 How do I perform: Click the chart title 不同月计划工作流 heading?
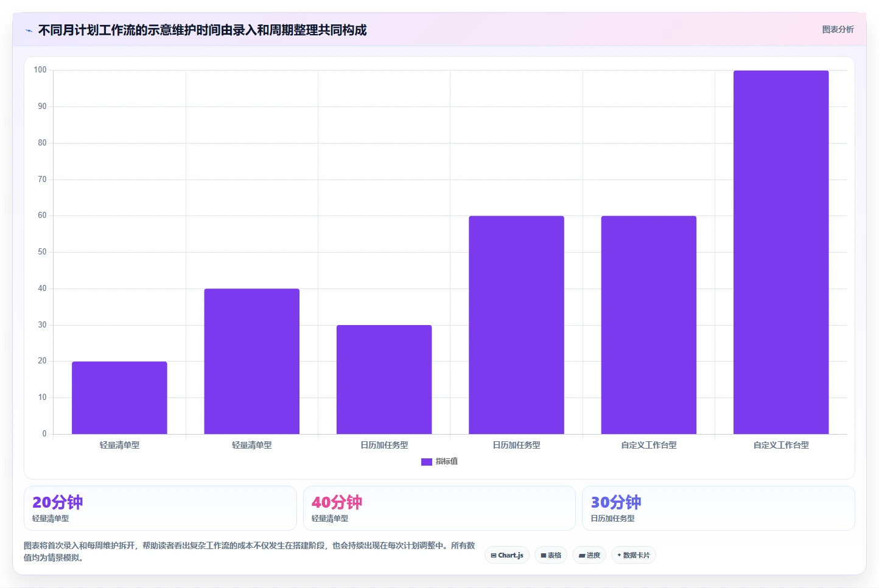tap(203, 30)
